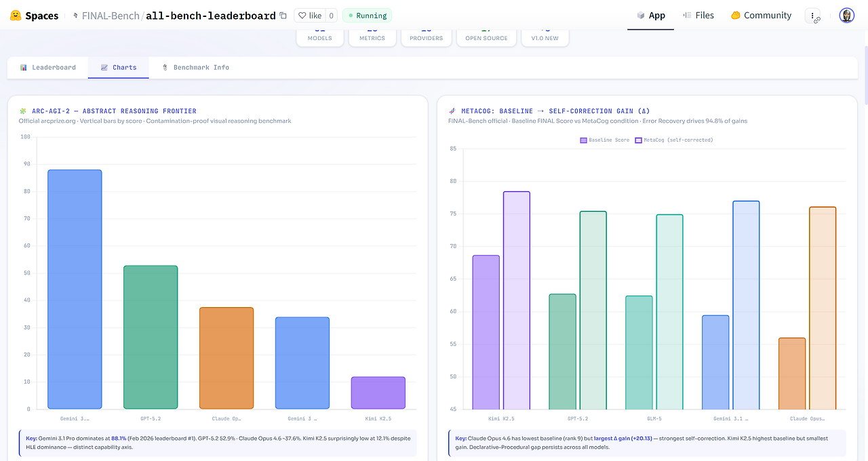Viewport: 868px width, 461px height.
Task: Click the heart like button
Action: 309,16
